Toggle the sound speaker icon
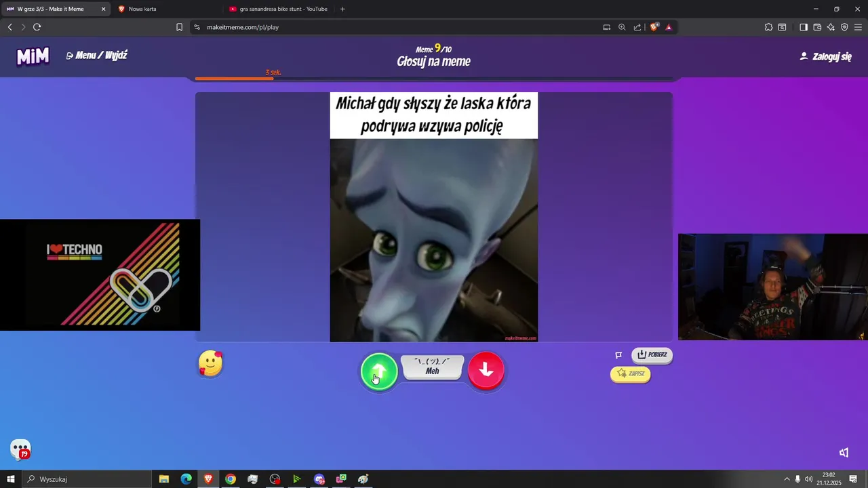This screenshot has width=868, height=488. coord(844,453)
